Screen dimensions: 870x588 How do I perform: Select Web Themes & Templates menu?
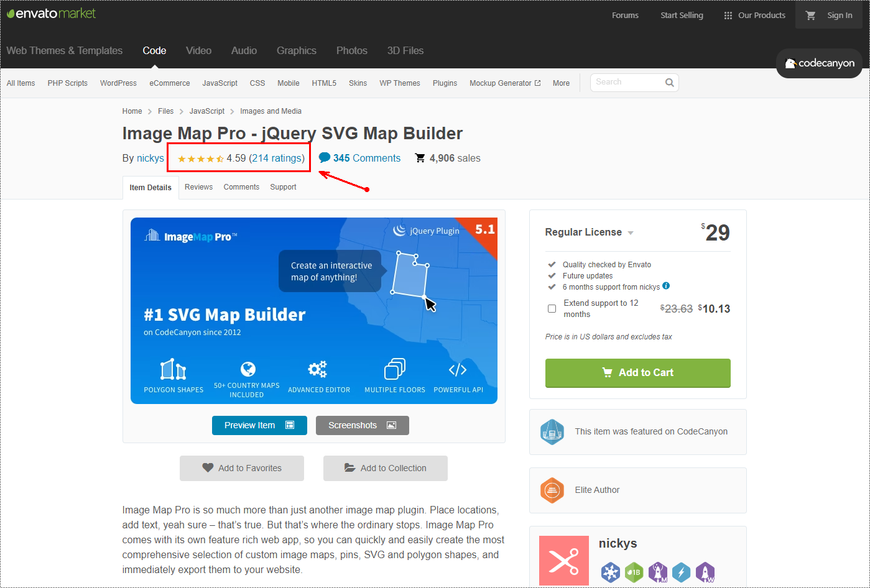[x=65, y=51]
